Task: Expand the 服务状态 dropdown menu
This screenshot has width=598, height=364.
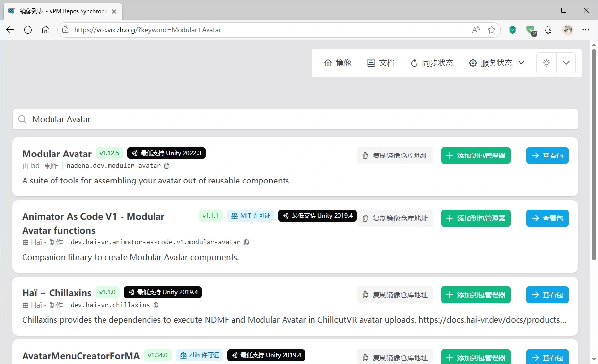Action: (x=497, y=63)
